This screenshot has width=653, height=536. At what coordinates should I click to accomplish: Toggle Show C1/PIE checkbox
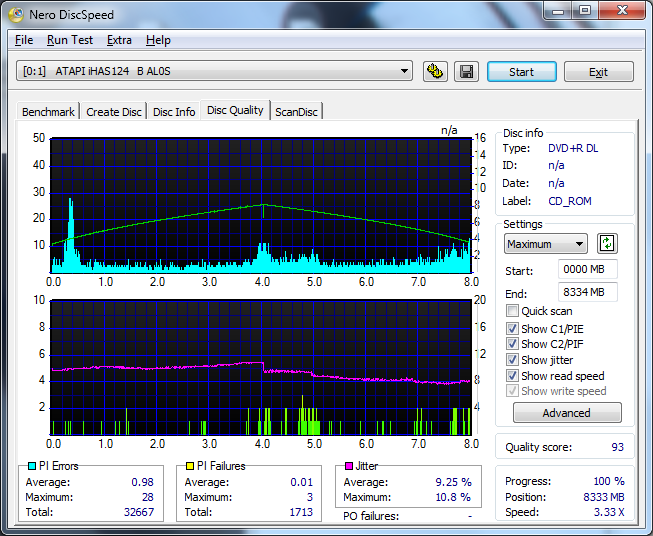513,328
